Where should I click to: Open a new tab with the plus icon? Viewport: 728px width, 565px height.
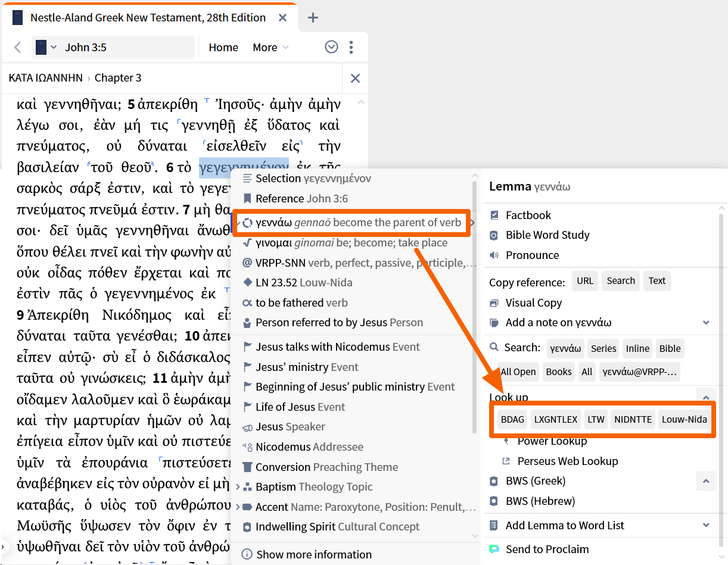pyautogui.click(x=313, y=18)
